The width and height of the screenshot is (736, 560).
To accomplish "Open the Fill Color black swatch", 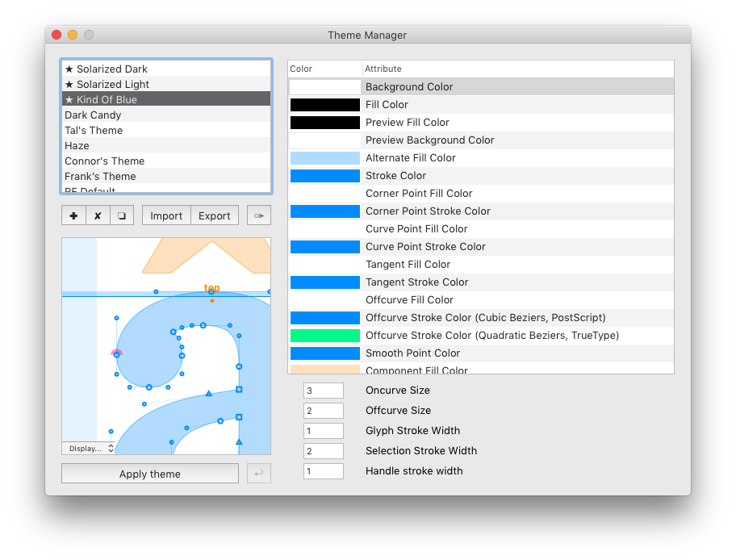I will pyautogui.click(x=324, y=105).
